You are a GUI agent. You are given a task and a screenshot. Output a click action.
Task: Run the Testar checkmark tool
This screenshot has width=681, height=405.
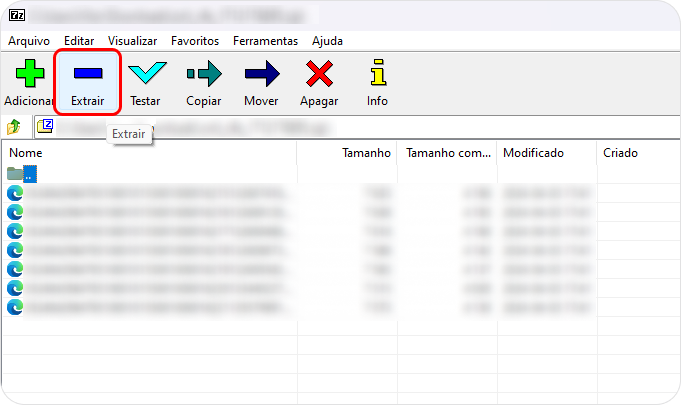(147, 82)
